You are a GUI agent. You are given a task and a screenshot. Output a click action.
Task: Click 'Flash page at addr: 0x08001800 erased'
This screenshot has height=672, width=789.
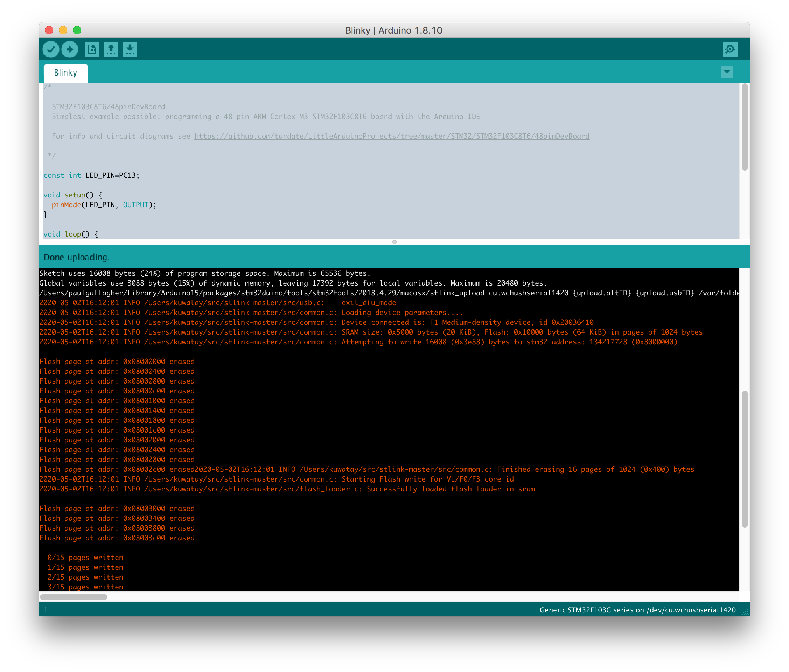tap(117, 420)
